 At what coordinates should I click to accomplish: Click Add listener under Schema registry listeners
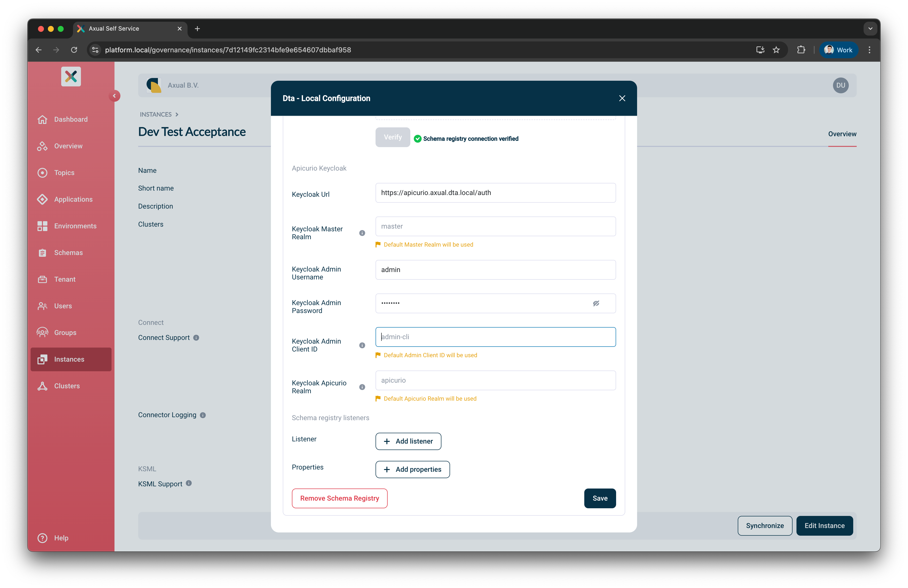(x=408, y=441)
